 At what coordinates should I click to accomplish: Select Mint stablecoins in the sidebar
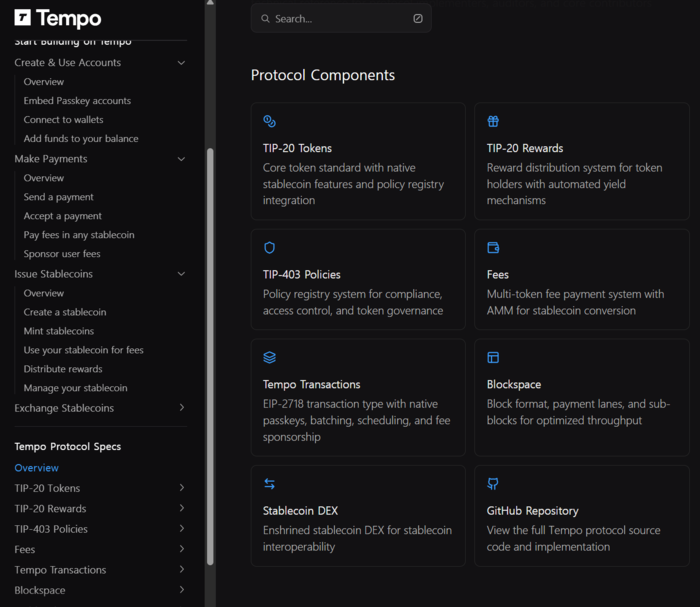pos(59,331)
